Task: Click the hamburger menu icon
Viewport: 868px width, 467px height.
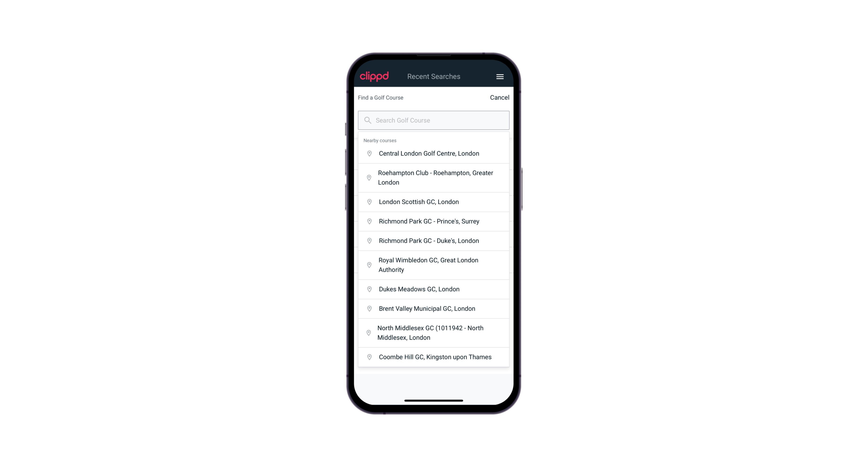Action: point(500,76)
